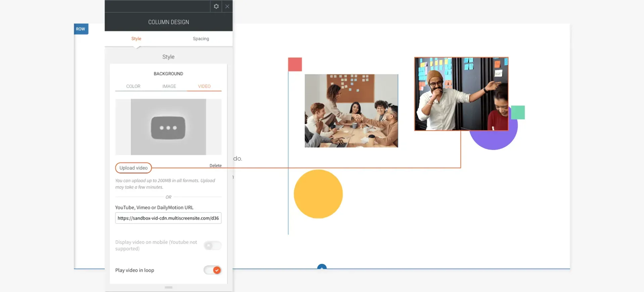Screen dimensions: 644x292
Task: Click the video preview thumbnail
Action: pyautogui.click(x=168, y=127)
